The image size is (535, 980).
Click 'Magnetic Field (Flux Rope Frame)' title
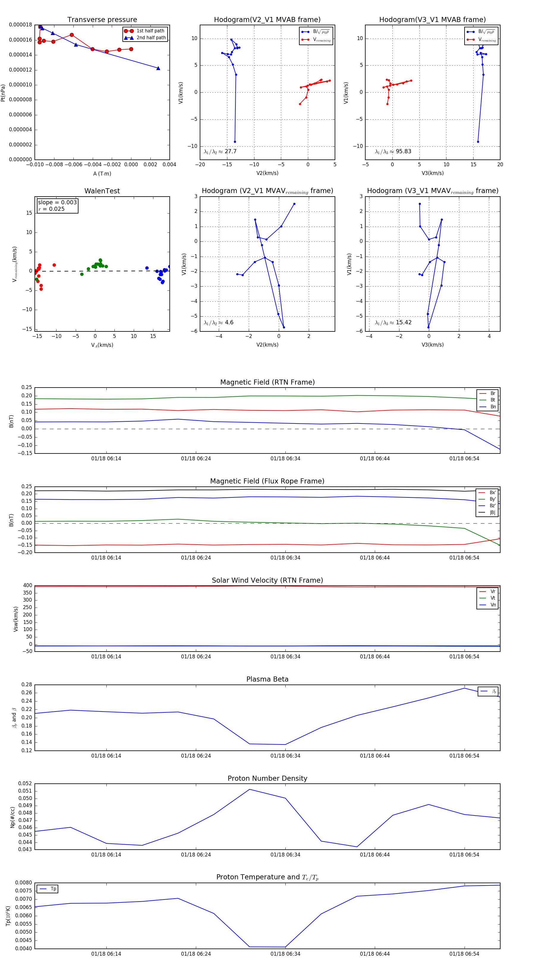tap(267, 481)
